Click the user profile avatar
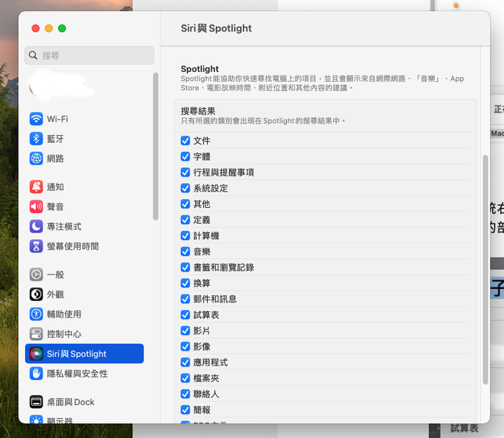 point(36,87)
